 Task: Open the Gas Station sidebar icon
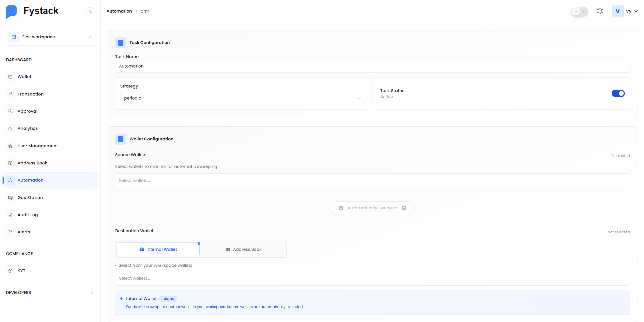coord(11,198)
